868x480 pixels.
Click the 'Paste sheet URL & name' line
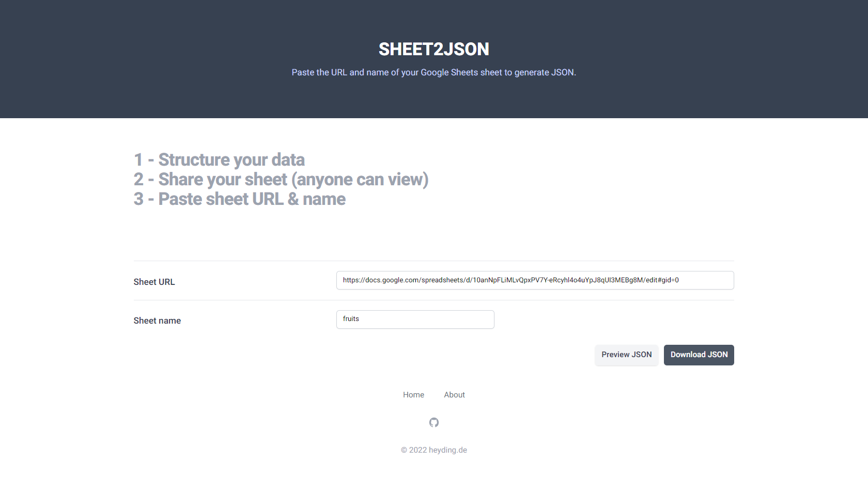(x=239, y=199)
